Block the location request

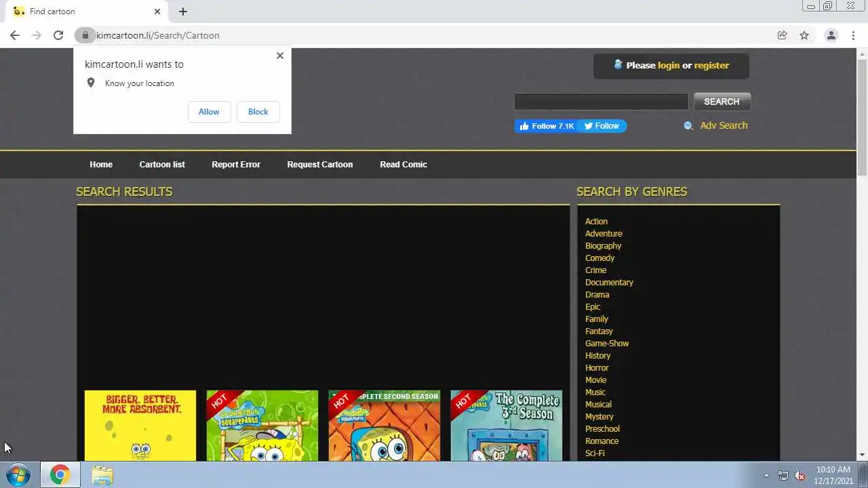tap(258, 112)
